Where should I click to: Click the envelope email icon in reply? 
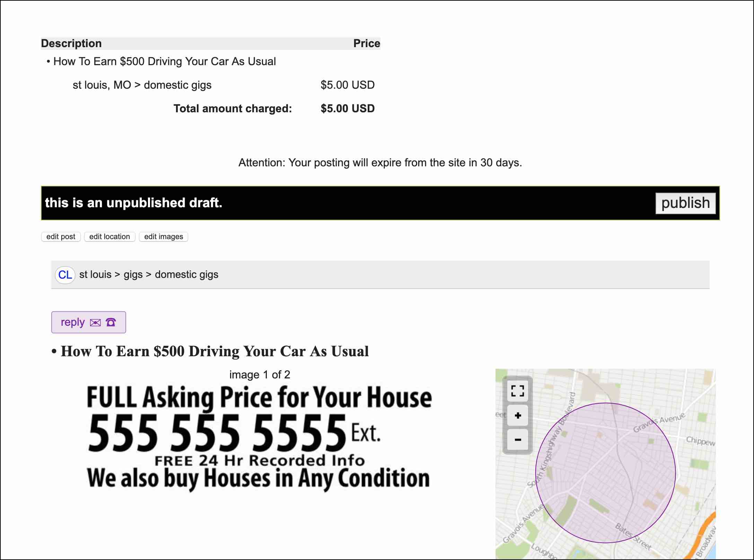tap(95, 323)
